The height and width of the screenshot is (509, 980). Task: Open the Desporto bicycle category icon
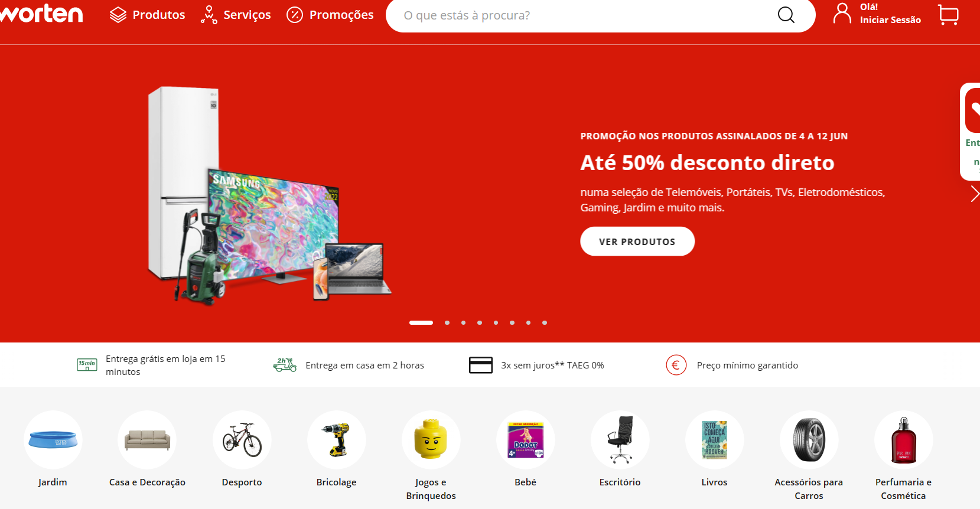pos(242,440)
